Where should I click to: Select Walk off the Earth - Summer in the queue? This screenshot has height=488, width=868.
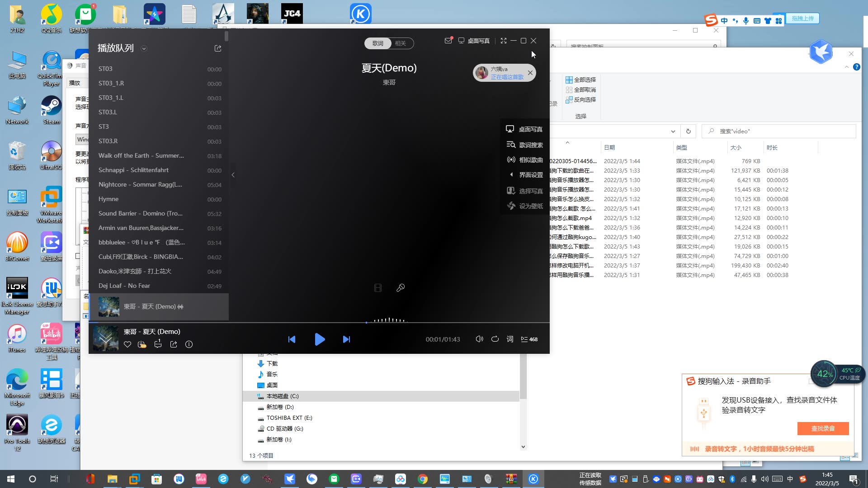(159, 156)
